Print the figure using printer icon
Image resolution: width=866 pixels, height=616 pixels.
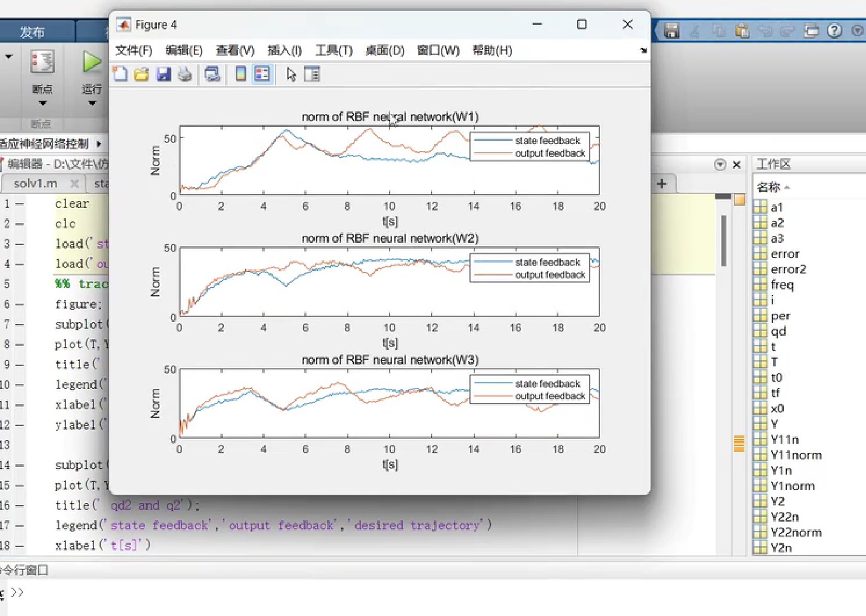(185, 74)
